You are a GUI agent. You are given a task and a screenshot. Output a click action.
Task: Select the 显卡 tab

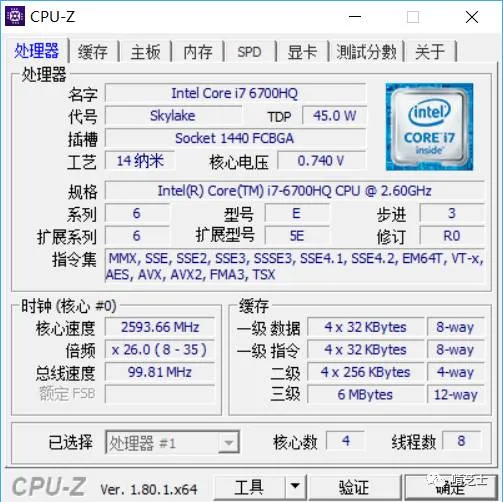click(302, 52)
